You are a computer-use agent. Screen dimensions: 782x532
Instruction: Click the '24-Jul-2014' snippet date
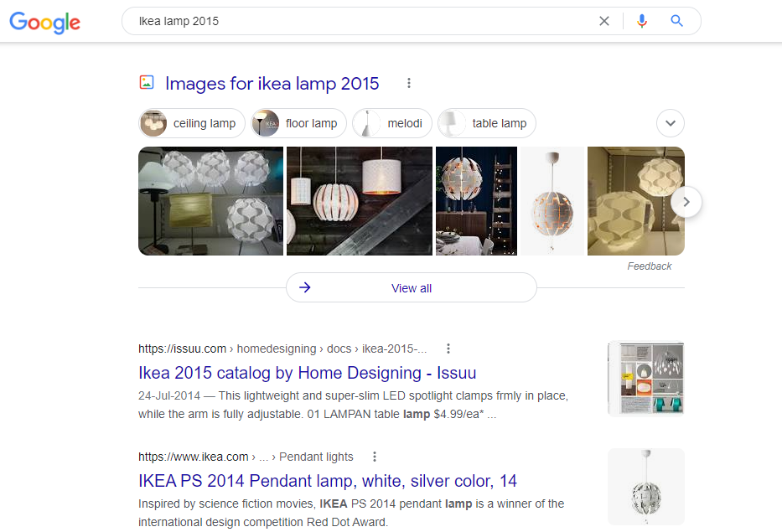(169, 396)
